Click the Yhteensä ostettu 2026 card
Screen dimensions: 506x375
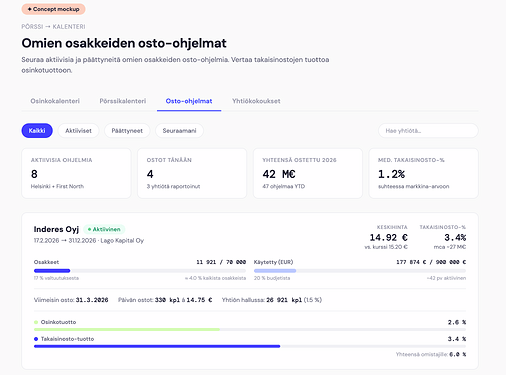308,173
